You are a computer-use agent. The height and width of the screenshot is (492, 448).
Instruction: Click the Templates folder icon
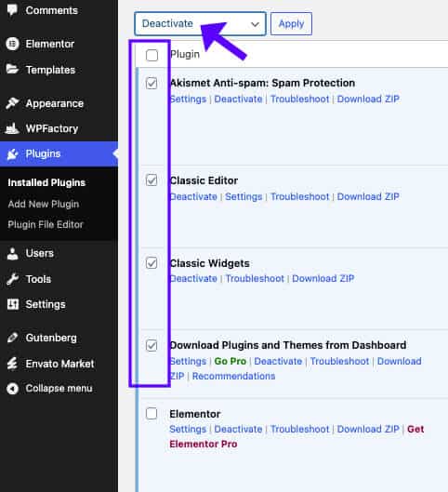tap(12, 69)
